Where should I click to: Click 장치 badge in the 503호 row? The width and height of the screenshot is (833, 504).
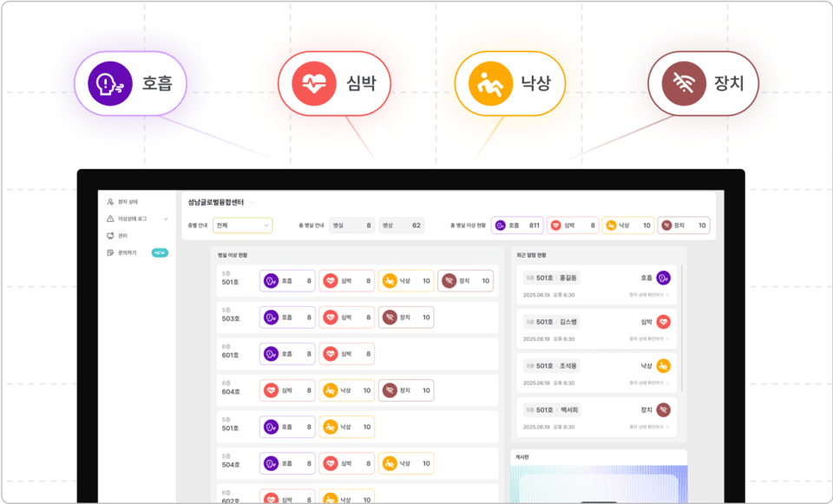point(406,317)
